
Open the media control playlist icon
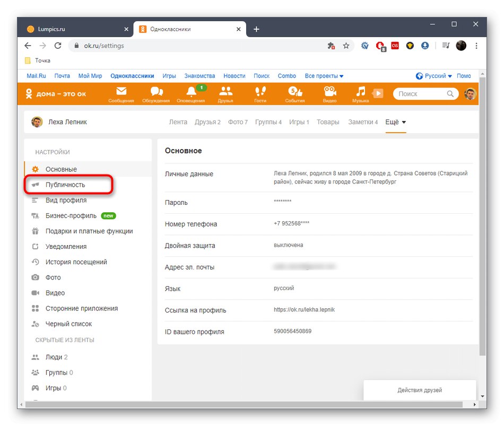pos(446,46)
